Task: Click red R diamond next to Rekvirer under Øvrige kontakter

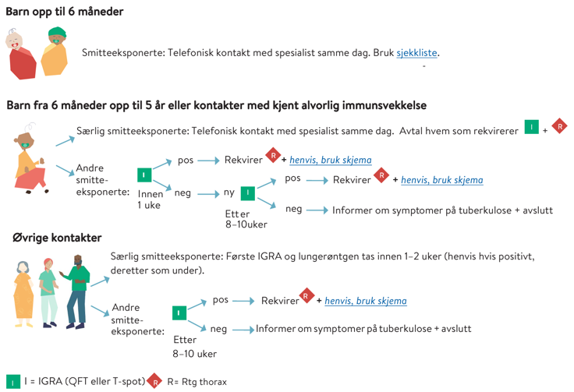Action: point(306,297)
